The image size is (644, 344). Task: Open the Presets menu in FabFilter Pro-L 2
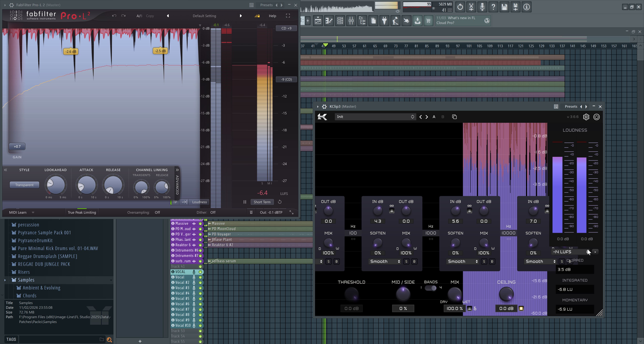(266, 5)
